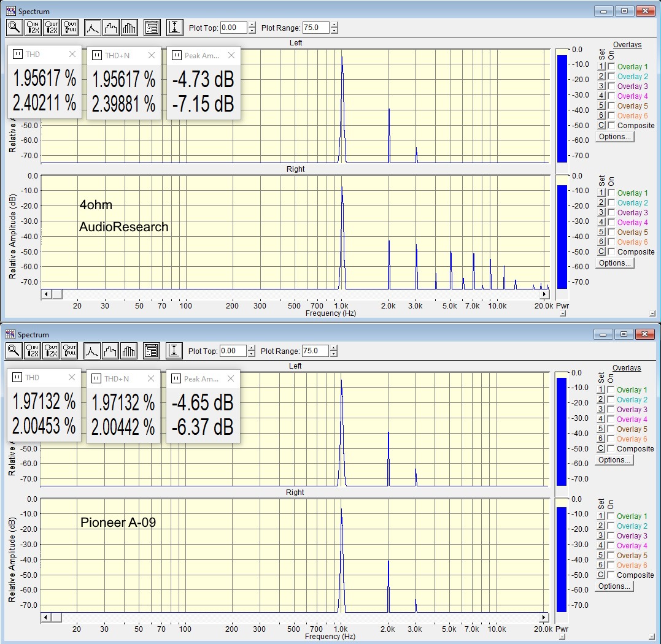The width and height of the screenshot is (661, 644).
Task: Open Options for bottom window Right channel overlays
Action: coord(614,586)
